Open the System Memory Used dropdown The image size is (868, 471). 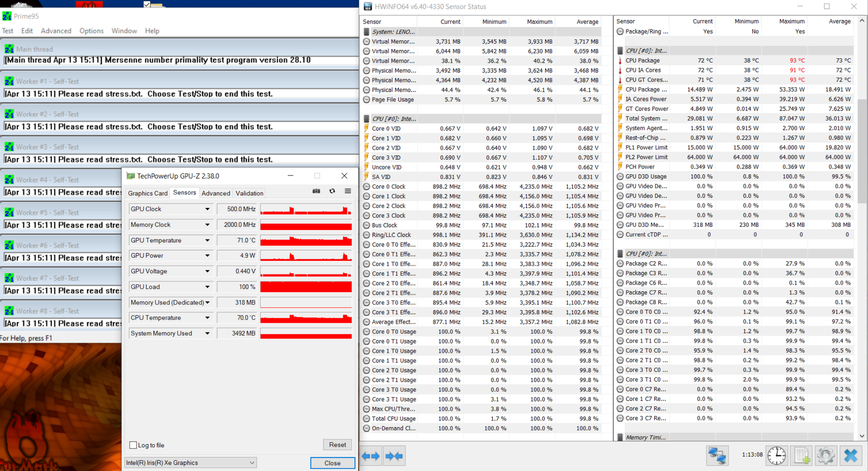[208, 334]
